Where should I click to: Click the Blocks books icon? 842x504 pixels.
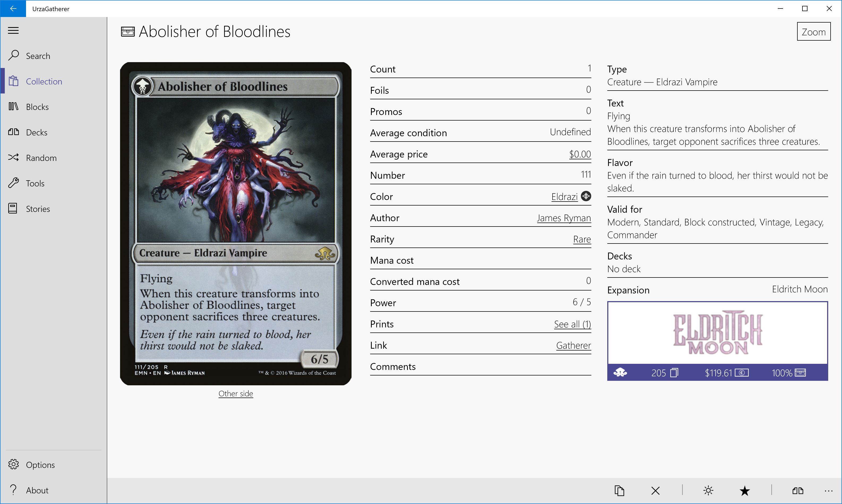[x=13, y=106]
